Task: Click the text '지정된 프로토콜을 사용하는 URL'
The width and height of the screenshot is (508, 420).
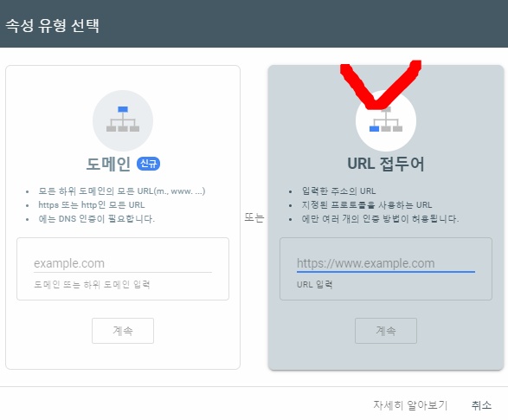Action: [x=367, y=205]
